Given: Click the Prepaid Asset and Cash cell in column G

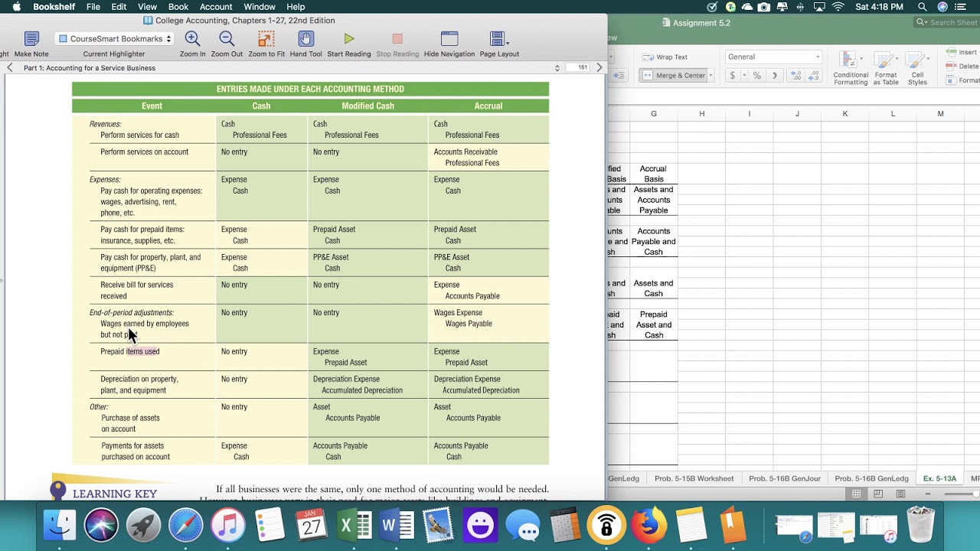Looking at the screenshot, I should (654, 324).
